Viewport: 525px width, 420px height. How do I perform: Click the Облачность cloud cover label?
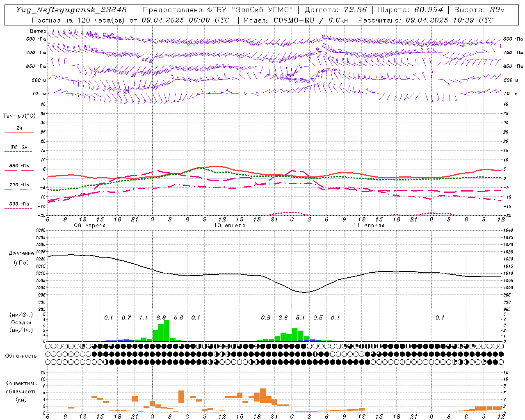(21, 356)
